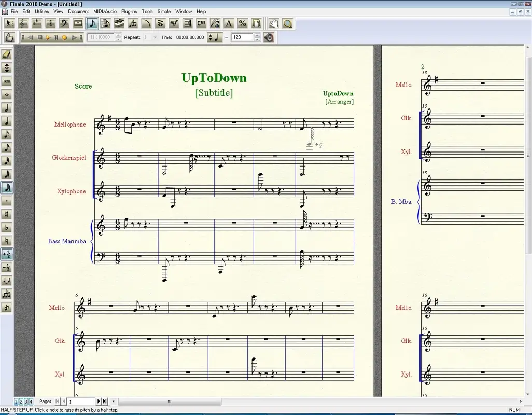The image size is (532, 415).
Task: Select the Expression tool with mf icon
Action: click(x=174, y=23)
